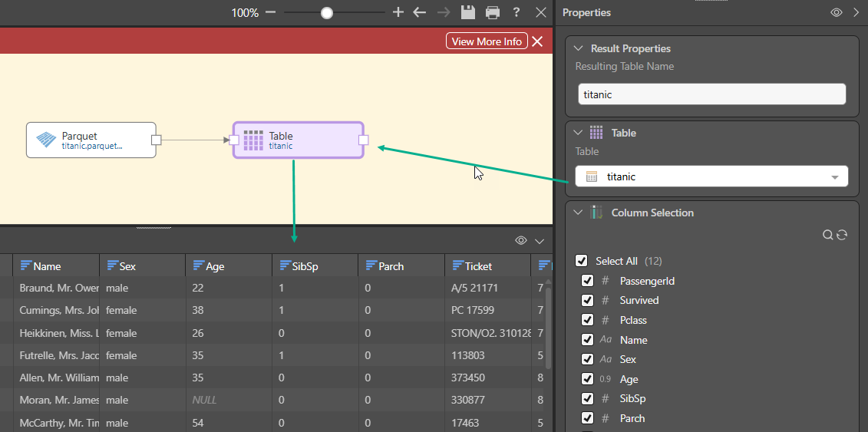Select the NULL age cell
Viewport: 868px width, 432px height.
tap(229, 400)
